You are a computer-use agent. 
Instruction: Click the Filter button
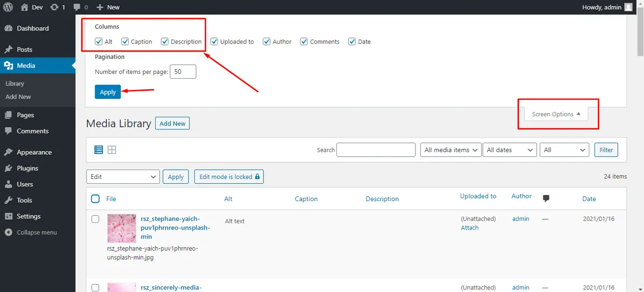pyautogui.click(x=606, y=150)
